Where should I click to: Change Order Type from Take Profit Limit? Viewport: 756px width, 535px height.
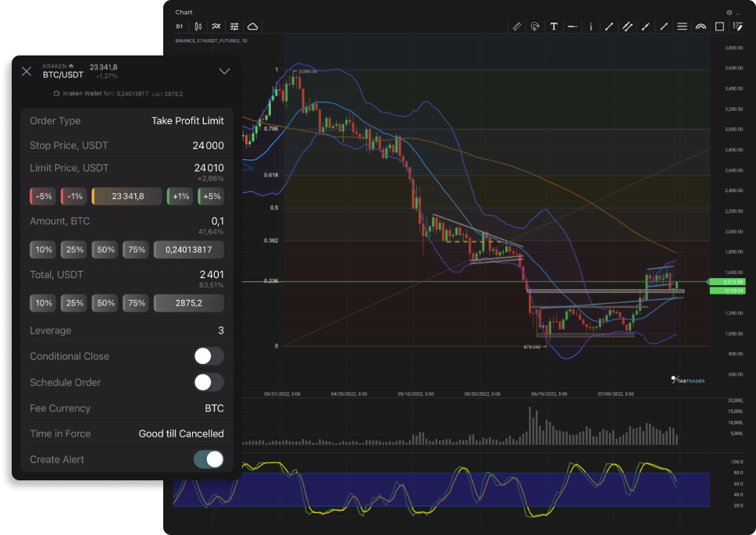click(x=187, y=121)
